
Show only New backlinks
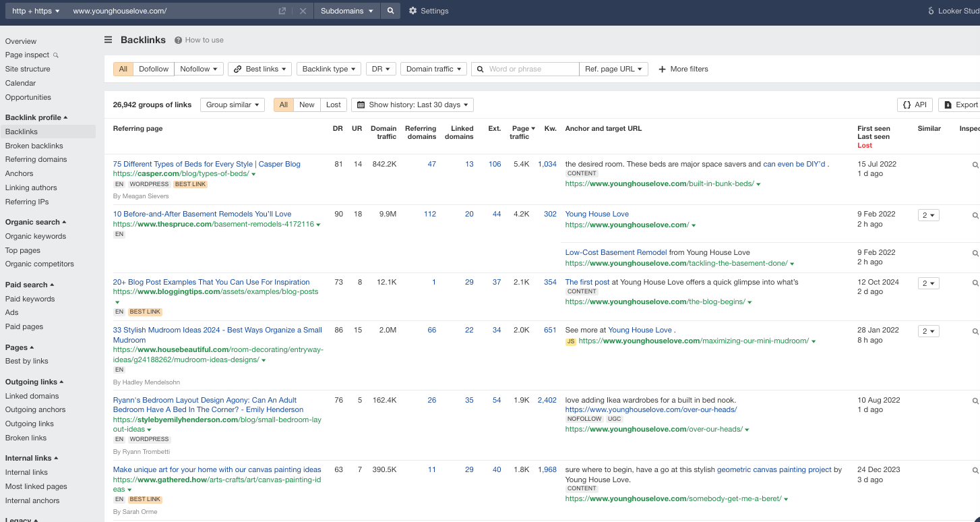307,105
